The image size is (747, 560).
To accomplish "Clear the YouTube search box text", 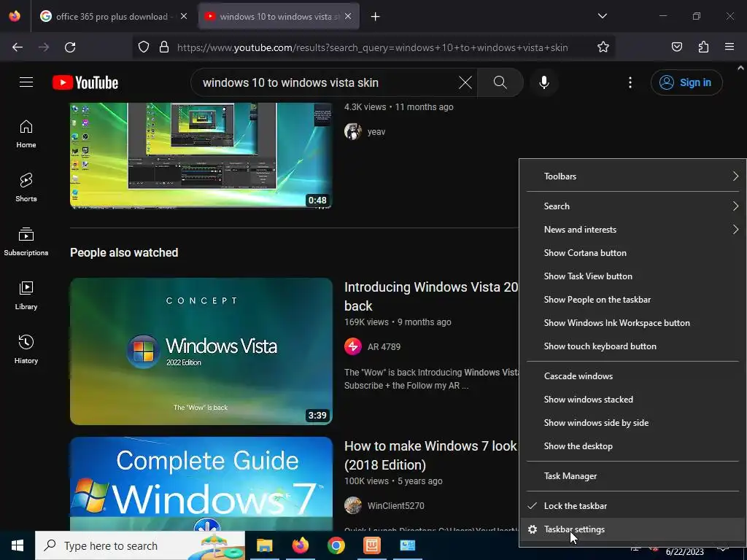I will tap(465, 82).
